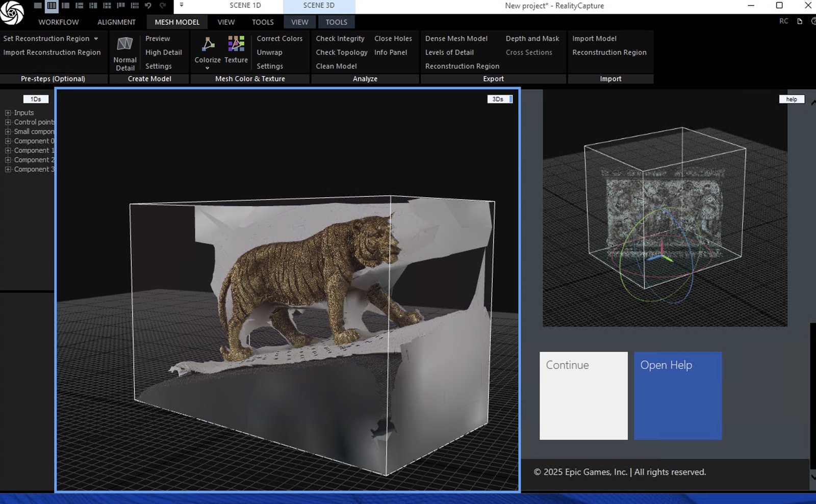Image resolution: width=816 pixels, height=504 pixels.
Task: Open the quick access customize arrow
Action: [x=182, y=5]
